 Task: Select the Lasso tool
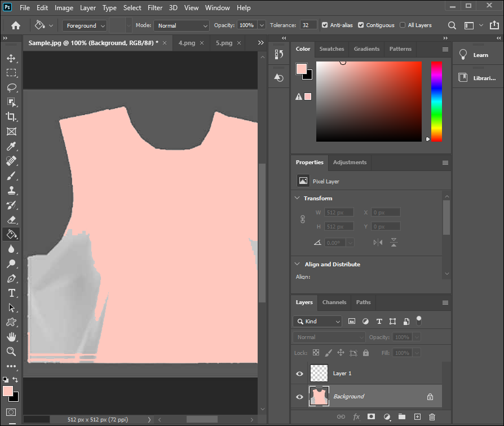click(11, 87)
